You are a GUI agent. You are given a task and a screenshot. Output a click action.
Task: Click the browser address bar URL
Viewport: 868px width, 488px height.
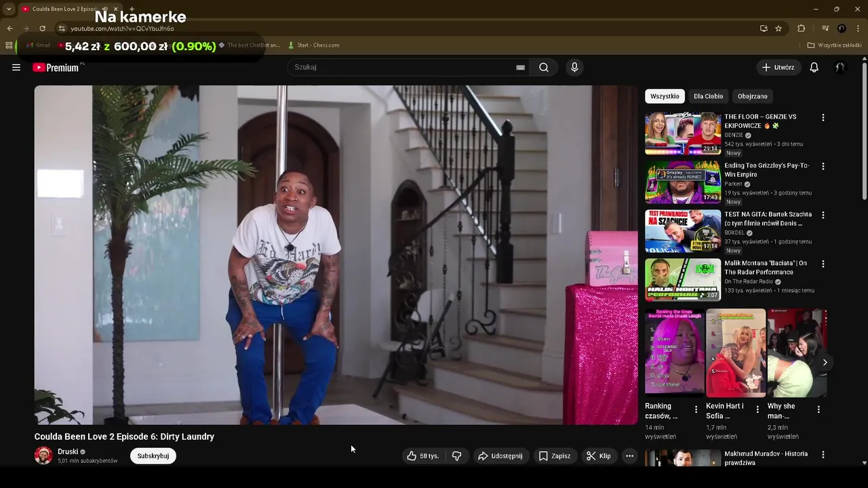pyautogui.click(x=122, y=28)
